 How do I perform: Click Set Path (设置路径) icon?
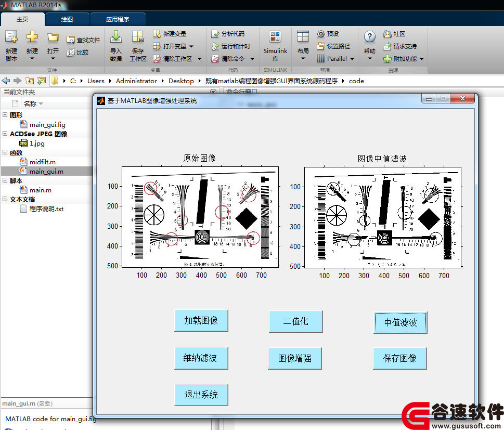tap(321, 46)
